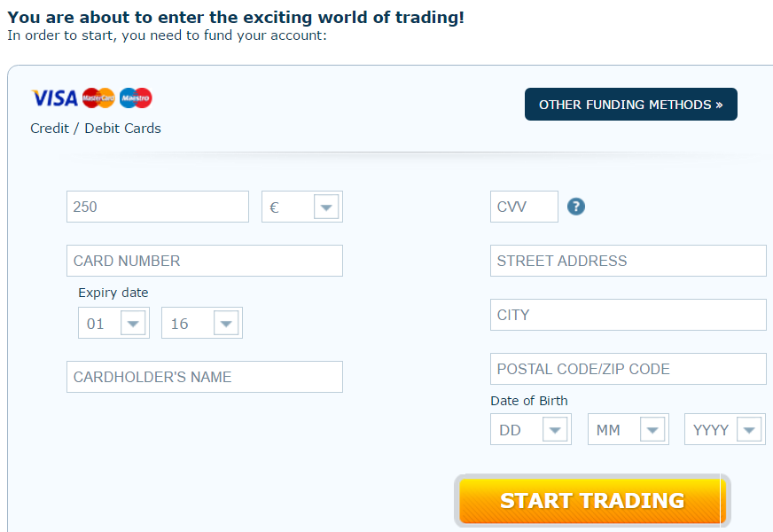Viewport: 773px width, 532px height.
Task: Click the Street Address field
Action: click(x=628, y=261)
